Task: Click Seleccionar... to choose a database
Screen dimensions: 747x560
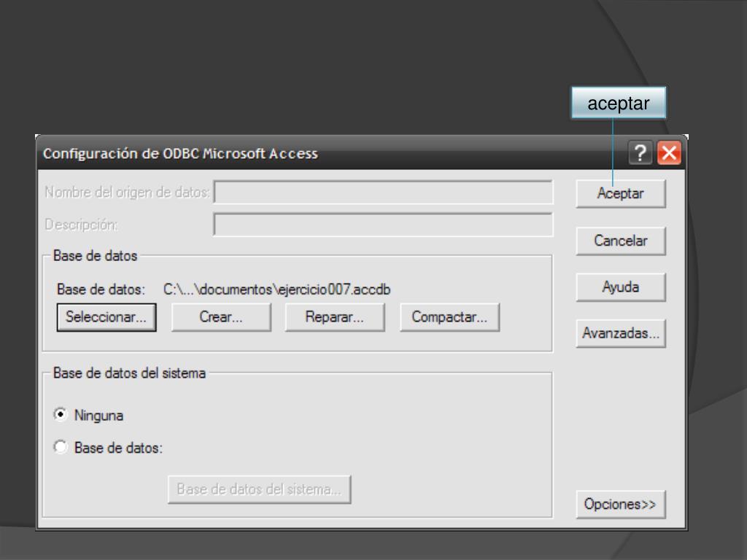Action: point(107,317)
